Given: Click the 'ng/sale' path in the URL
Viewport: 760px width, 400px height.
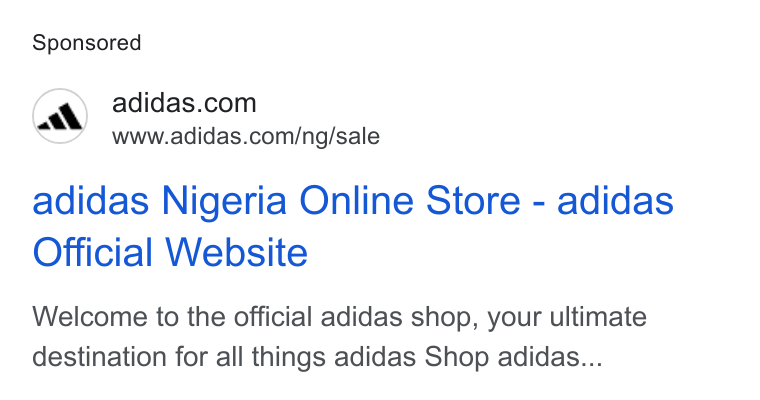Looking at the screenshot, I should click(x=341, y=136).
